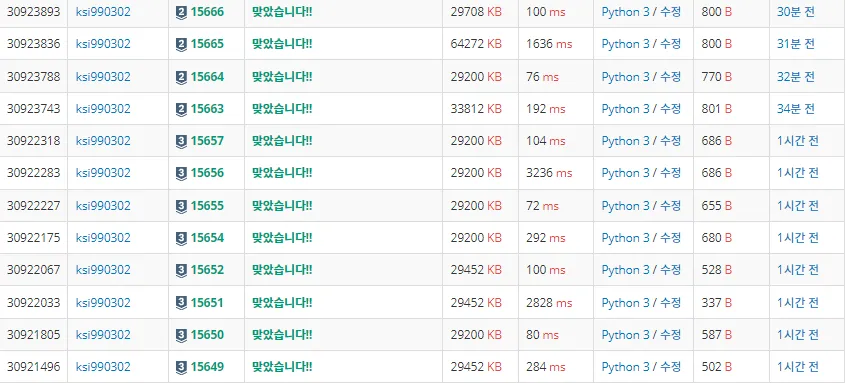This screenshot has height=383, width=846.
Task: Click the 33812 KB memory value
Action: pyautogui.click(x=476, y=109)
